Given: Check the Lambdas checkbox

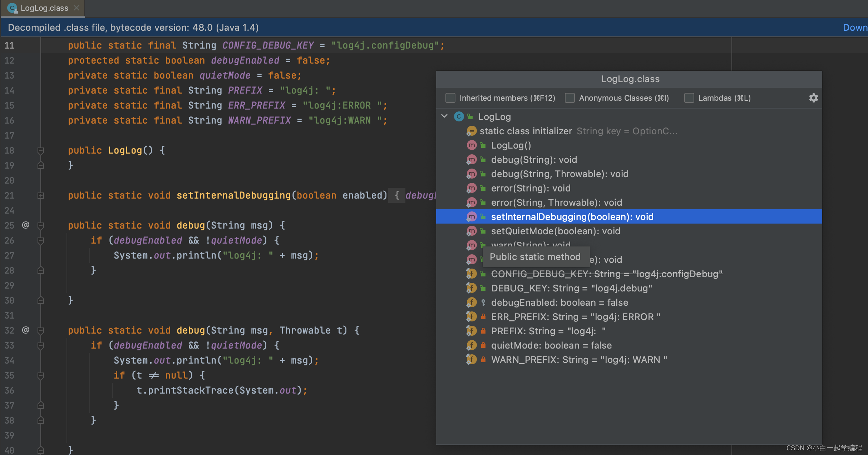Looking at the screenshot, I should (689, 98).
